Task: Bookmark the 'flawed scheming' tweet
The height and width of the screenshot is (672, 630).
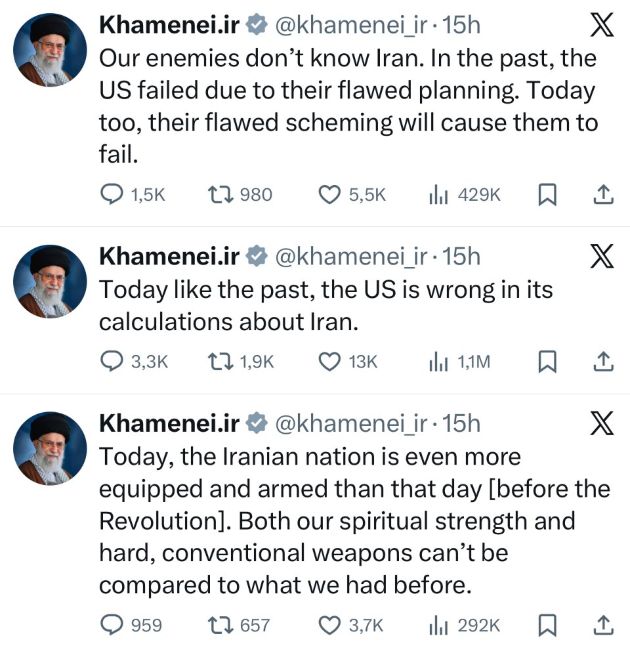Action: (547, 194)
